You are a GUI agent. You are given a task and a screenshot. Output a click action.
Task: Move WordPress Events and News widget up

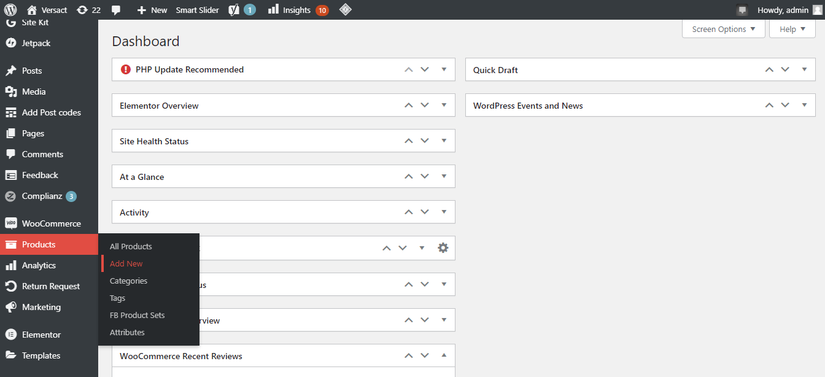click(769, 105)
